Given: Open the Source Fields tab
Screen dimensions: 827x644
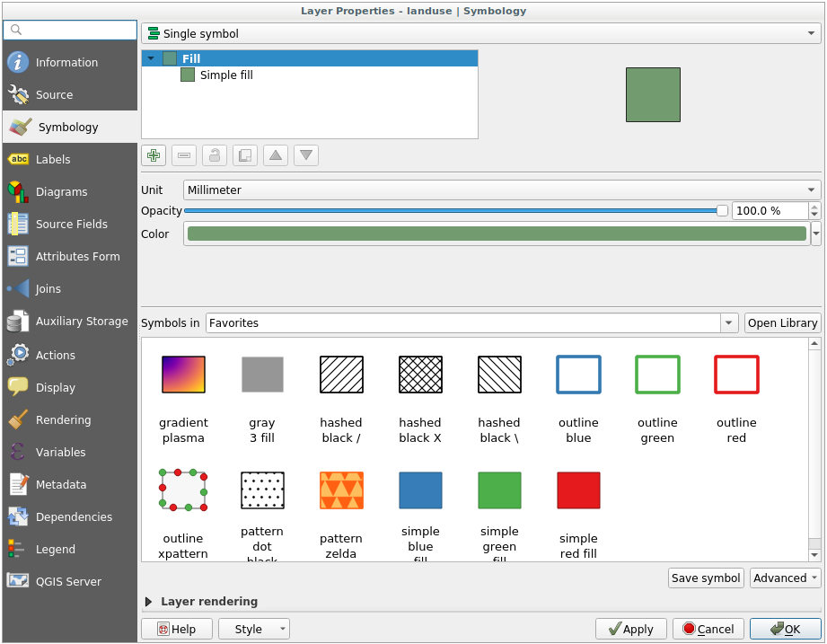Looking at the screenshot, I should point(71,225).
